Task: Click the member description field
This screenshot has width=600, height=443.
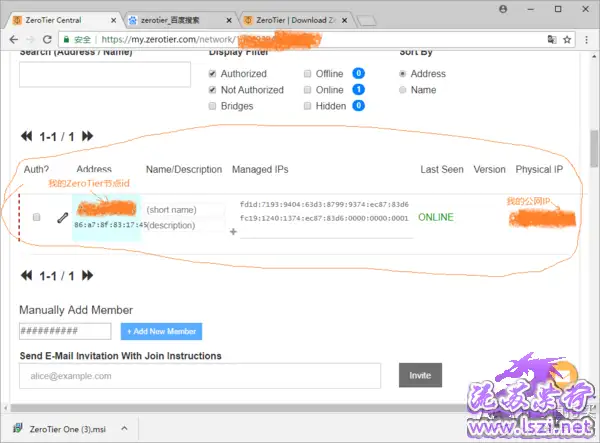Action: pos(184,225)
